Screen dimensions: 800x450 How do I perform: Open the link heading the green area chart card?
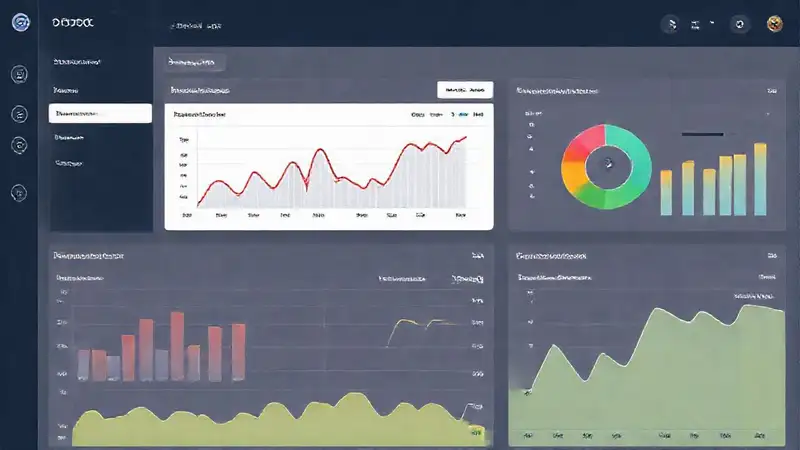click(551, 256)
